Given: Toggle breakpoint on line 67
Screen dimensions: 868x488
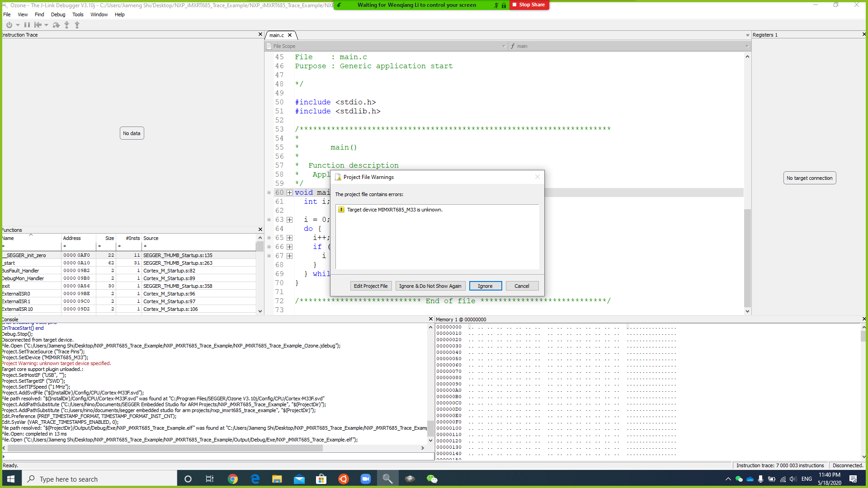Looking at the screenshot, I should (x=269, y=256).
